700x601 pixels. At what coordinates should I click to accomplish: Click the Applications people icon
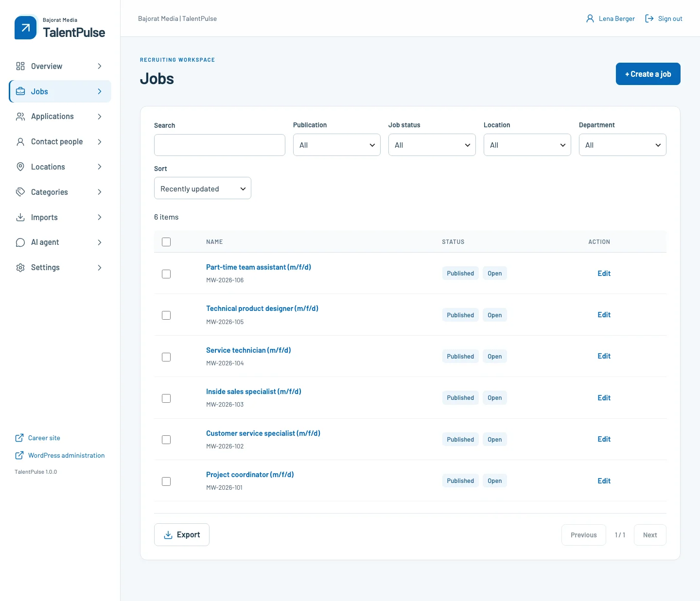pos(20,117)
